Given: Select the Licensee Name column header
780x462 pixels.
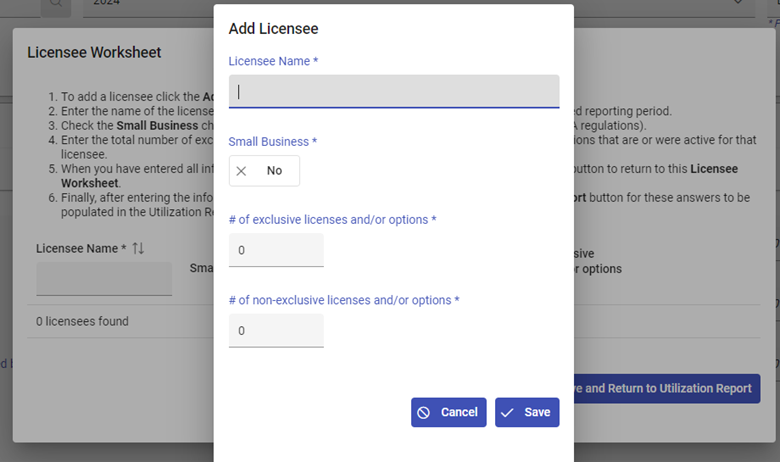Looking at the screenshot, I should pos(82,248).
